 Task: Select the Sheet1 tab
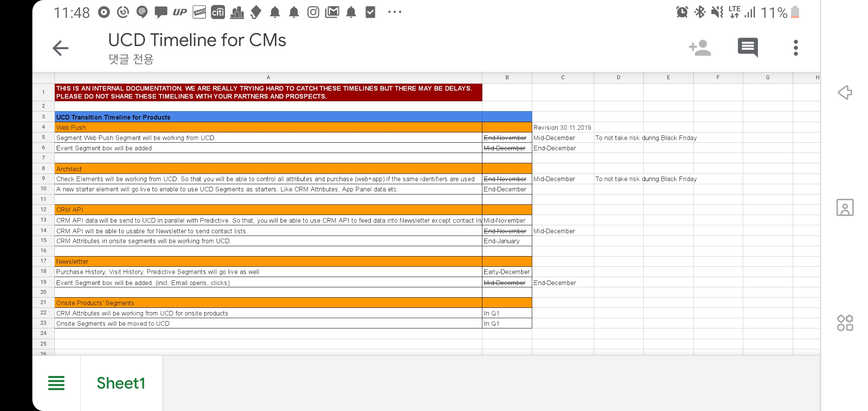click(121, 383)
